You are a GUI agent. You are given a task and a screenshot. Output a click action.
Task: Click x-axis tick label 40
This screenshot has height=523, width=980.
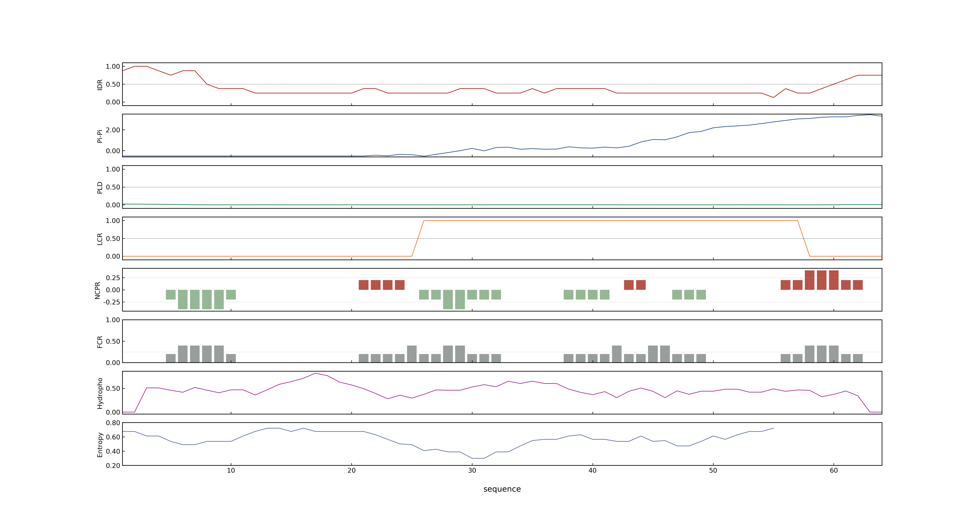(x=592, y=470)
